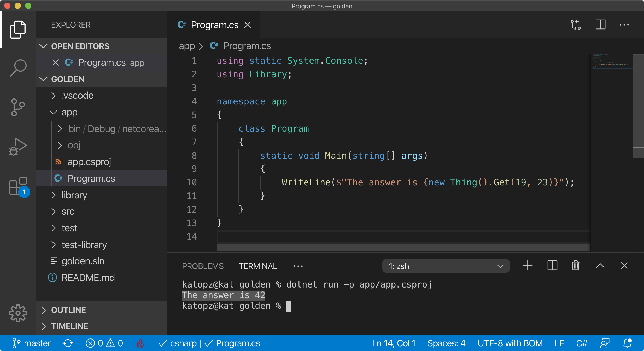The image size is (644, 351).
Task: Select the Program.cs editor tab
Action: click(214, 25)
